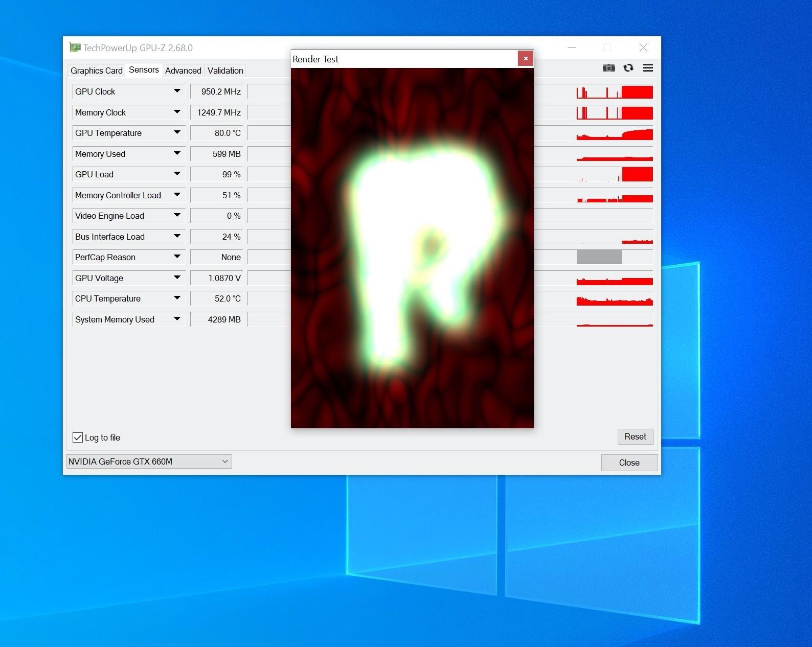Viewport: 812px width, 647px height.
Task: Open the System Memory Used dropdown
Action: tap(177, 319)
